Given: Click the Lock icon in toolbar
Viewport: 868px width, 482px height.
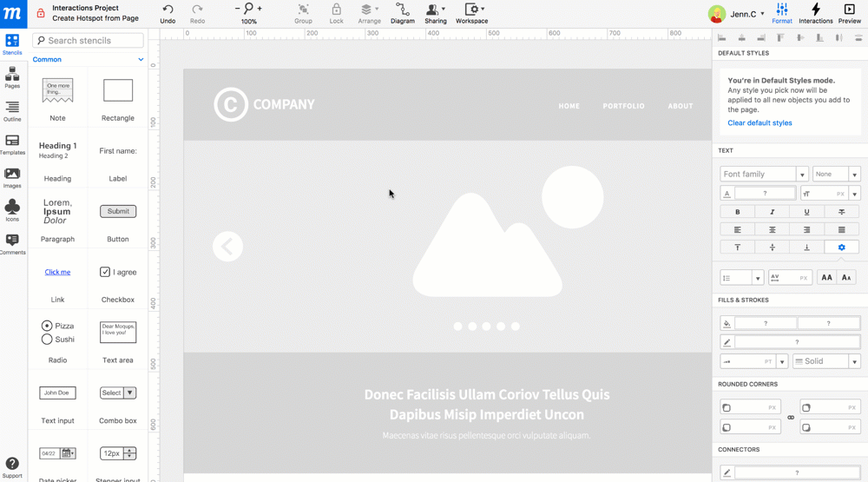Looking at the screenshot, I should pos(336,10).
